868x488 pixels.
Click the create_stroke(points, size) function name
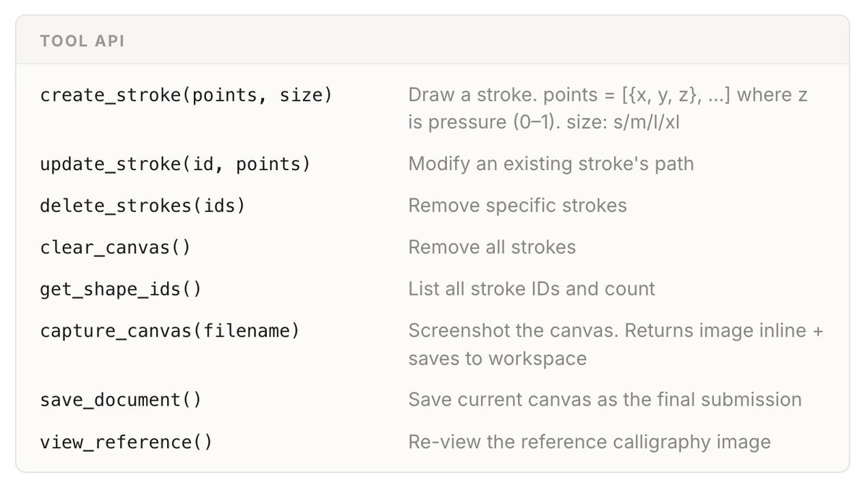(186, 95)
